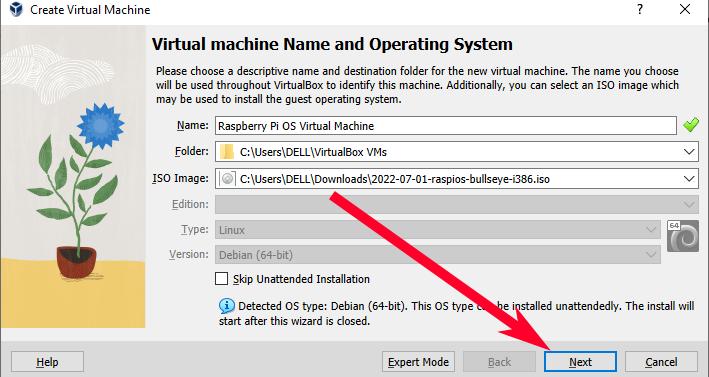
Task: Click into the Name input field
Action: (x=446, y=126)
